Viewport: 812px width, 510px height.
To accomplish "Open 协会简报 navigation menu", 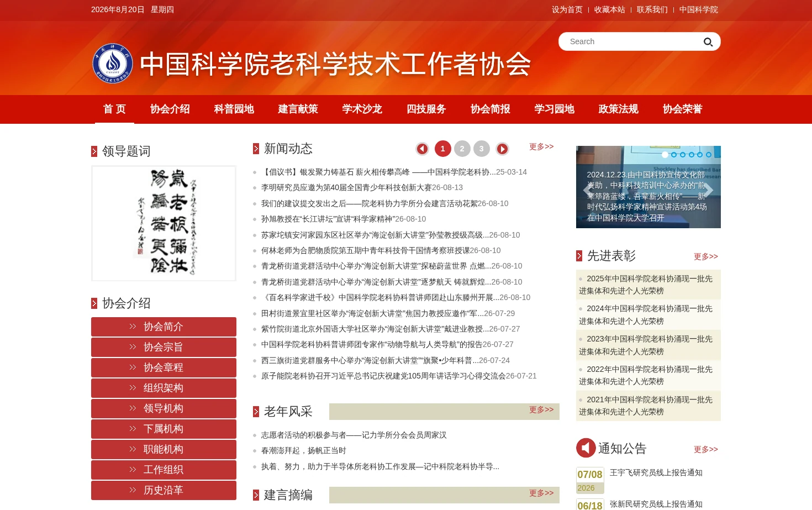I will 491,109.
